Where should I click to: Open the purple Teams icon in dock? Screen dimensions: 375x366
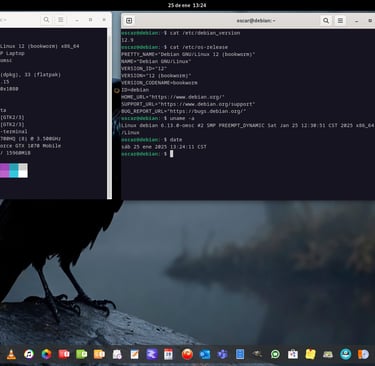point(222,354)
